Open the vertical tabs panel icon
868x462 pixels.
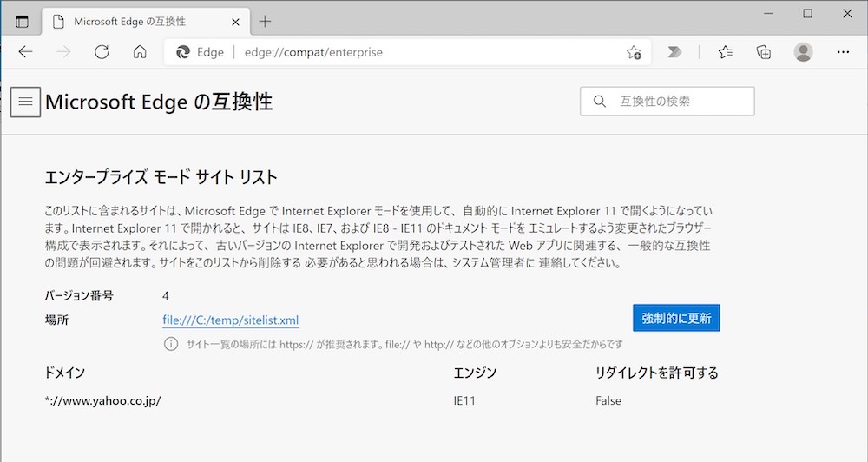point(22,22)
